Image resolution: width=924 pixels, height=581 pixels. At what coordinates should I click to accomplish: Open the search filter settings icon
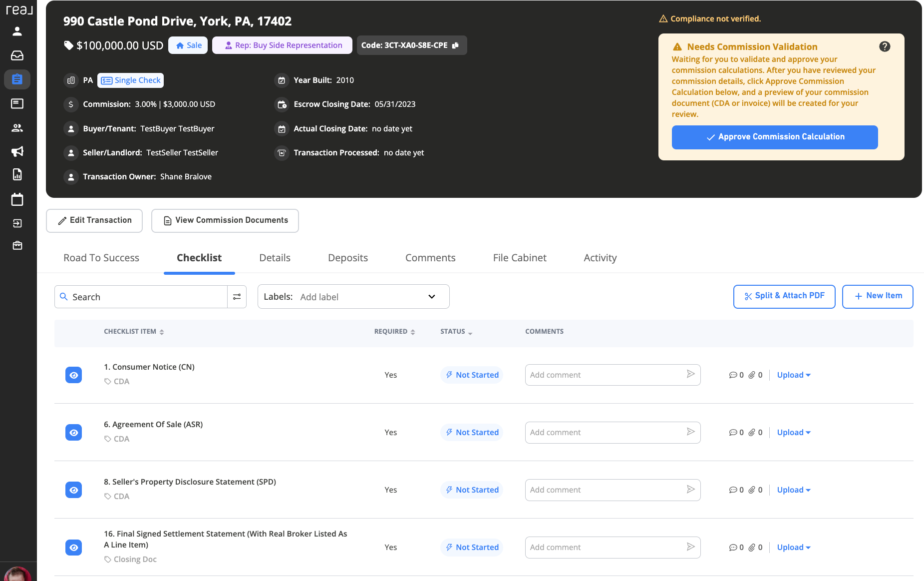[237, 297]
